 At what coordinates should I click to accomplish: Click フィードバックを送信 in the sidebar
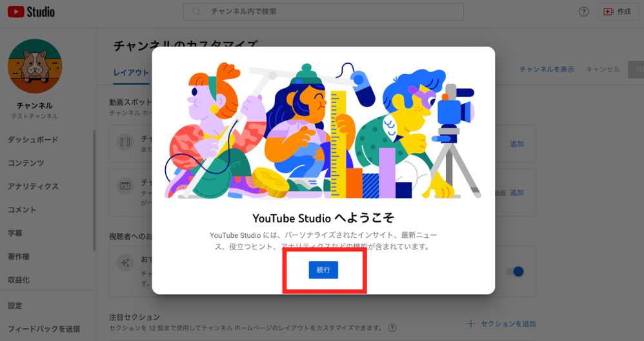(43, 329)
